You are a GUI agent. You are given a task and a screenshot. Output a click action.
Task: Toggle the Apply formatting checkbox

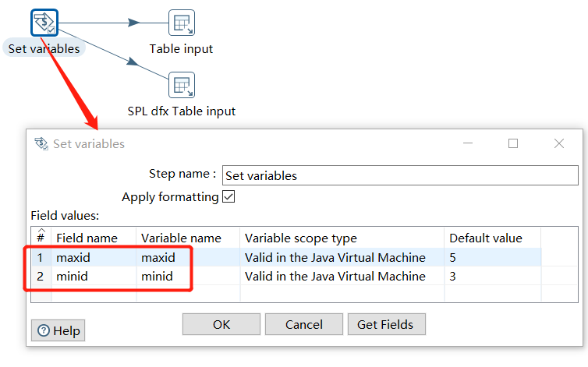point(228,197)
